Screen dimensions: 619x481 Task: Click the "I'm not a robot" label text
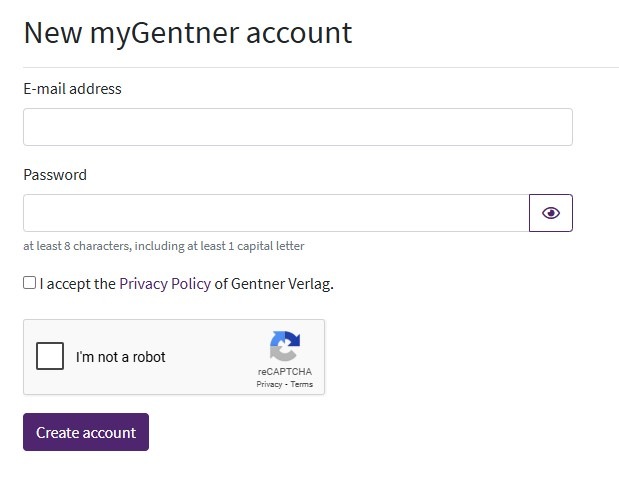121,357
